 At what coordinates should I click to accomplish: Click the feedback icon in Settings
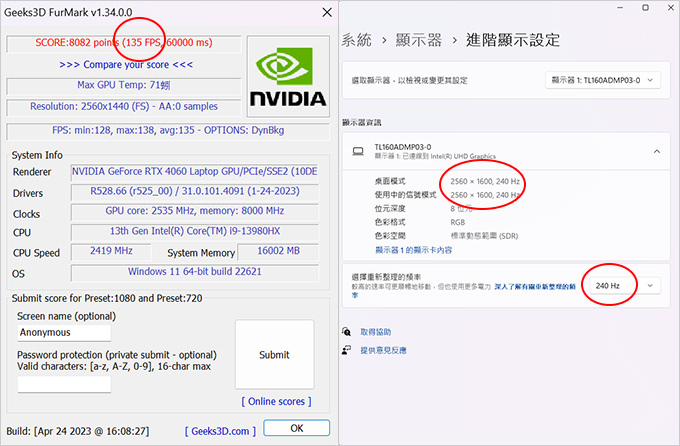(346, 350)
